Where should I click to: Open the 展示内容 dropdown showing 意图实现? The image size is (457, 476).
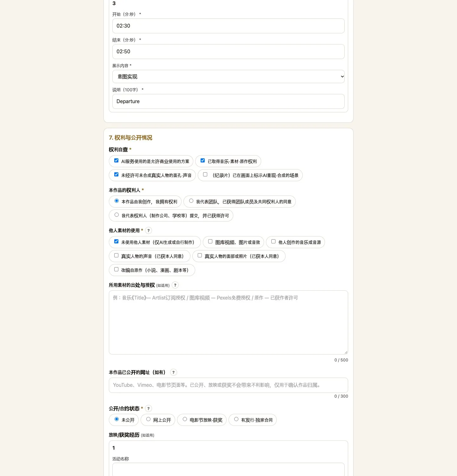point(228,76)
